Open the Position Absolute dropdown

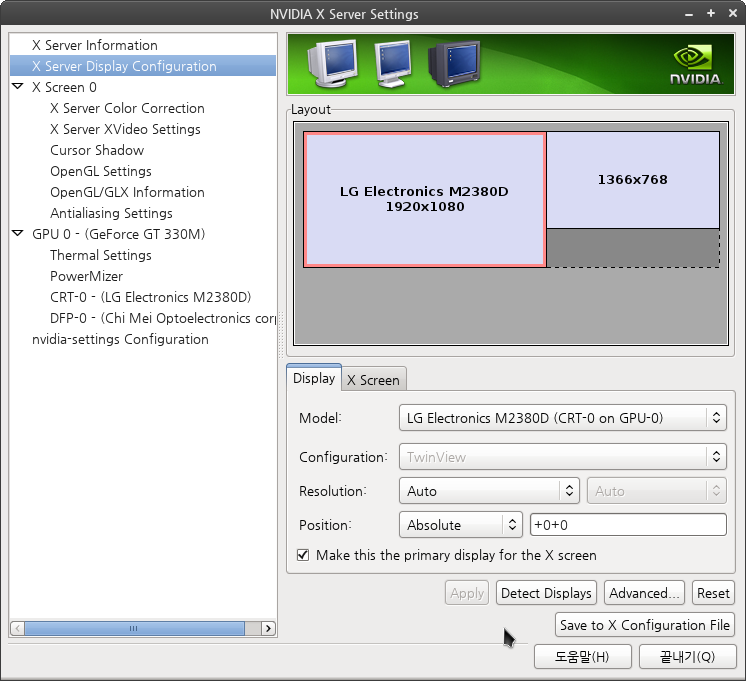click(x=461, y=525)
